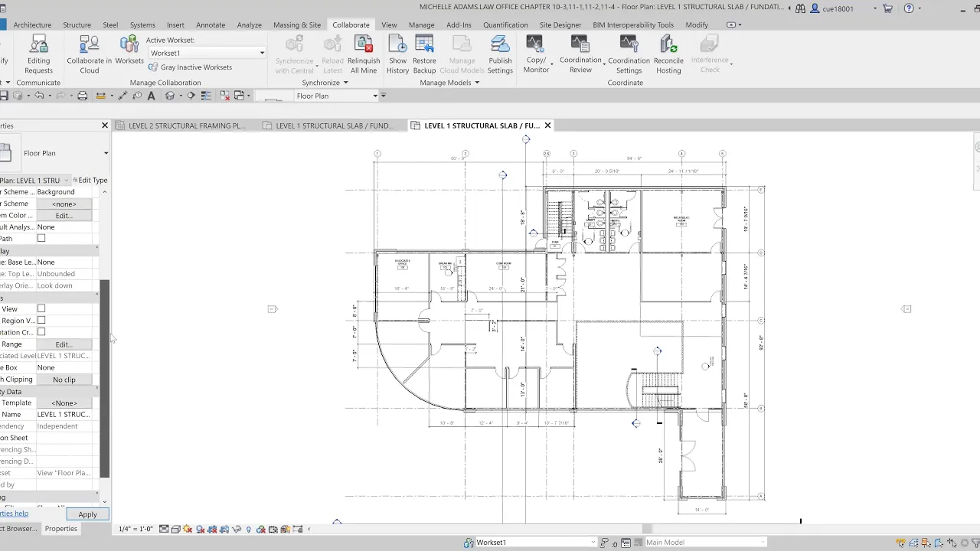Viewport: 980px width, 551px height.
Task: Toggle the Path checkbox in Properties
Action: (41, 238)
